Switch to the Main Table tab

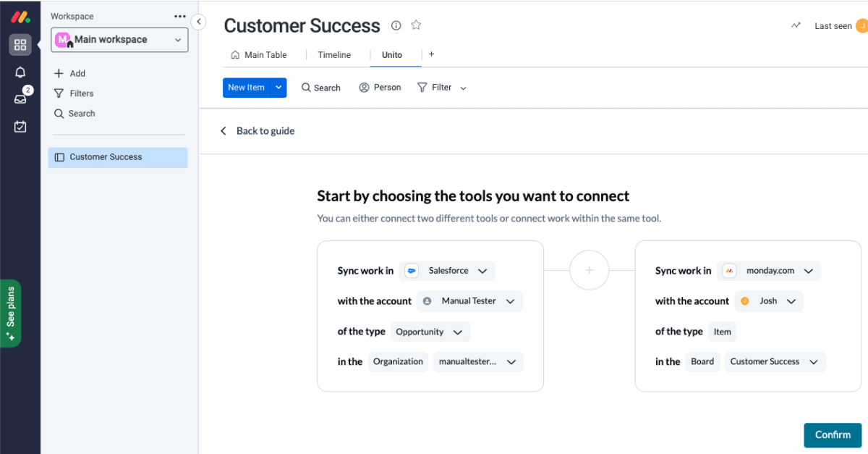[265, 54]
